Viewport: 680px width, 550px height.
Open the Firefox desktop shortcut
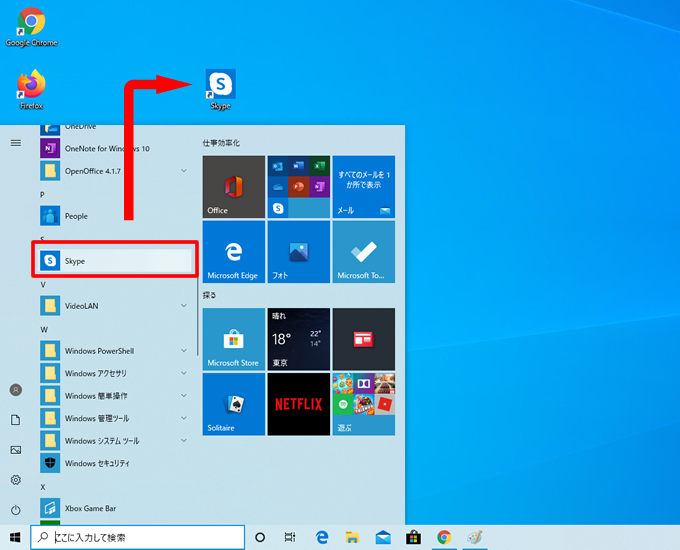click(x=31, y=89)
